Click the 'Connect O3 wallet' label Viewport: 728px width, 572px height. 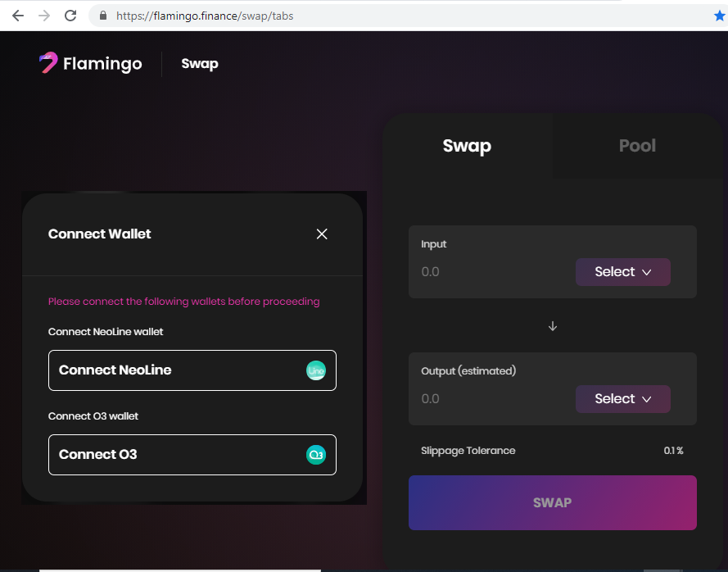(x=93, y=416)
